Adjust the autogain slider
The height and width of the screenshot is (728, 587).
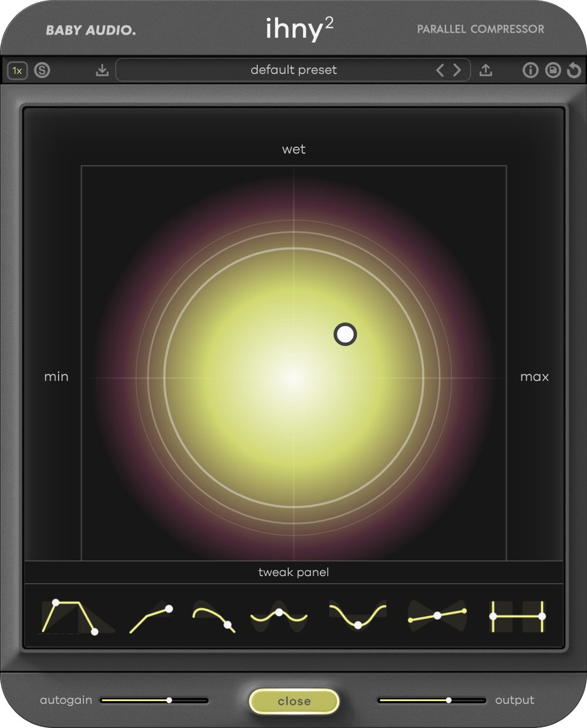click(170, 700)
